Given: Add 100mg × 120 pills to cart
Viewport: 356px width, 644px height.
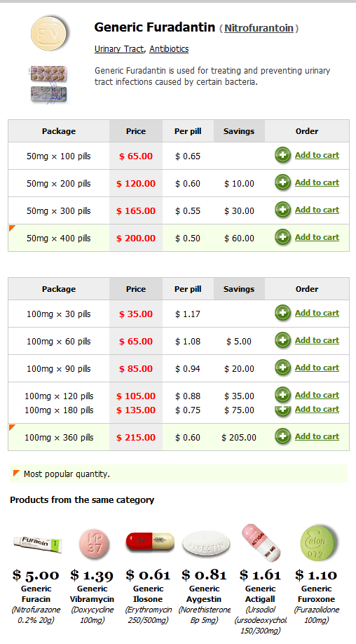Looking at the screenshot, I should click(x=317, y=395).
